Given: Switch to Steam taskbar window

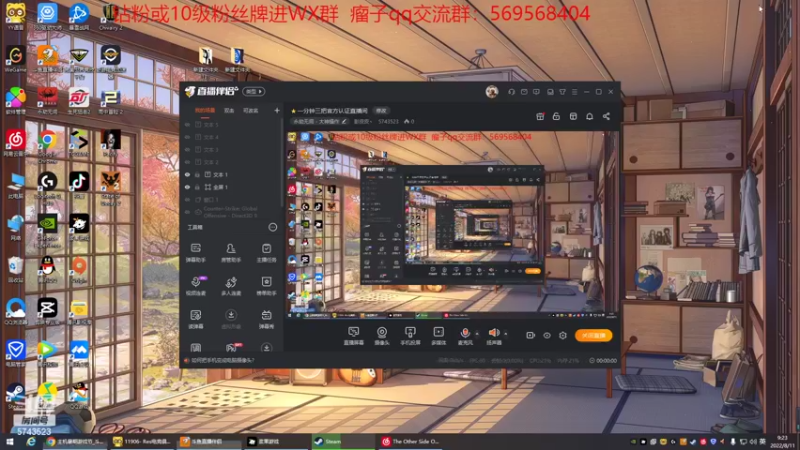Looking at the screenshot, I should point(343,441).
